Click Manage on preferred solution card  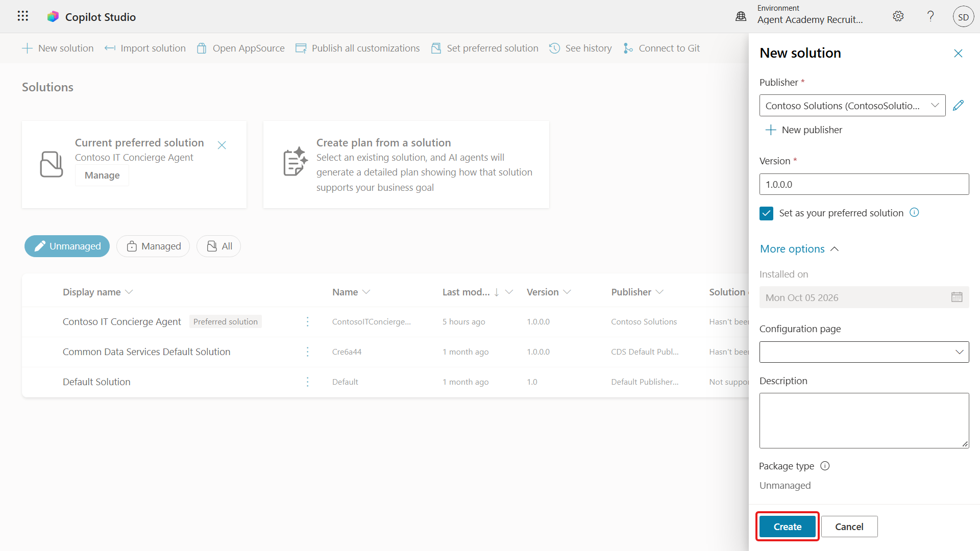pos(102,175)
